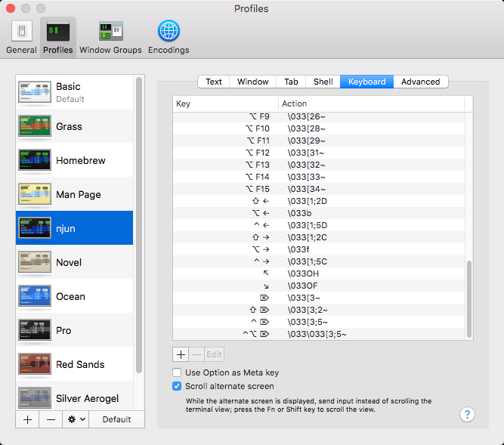Select the Option F15 key row
The width and height of the screenshot is (504, 445).
[319, 189]
